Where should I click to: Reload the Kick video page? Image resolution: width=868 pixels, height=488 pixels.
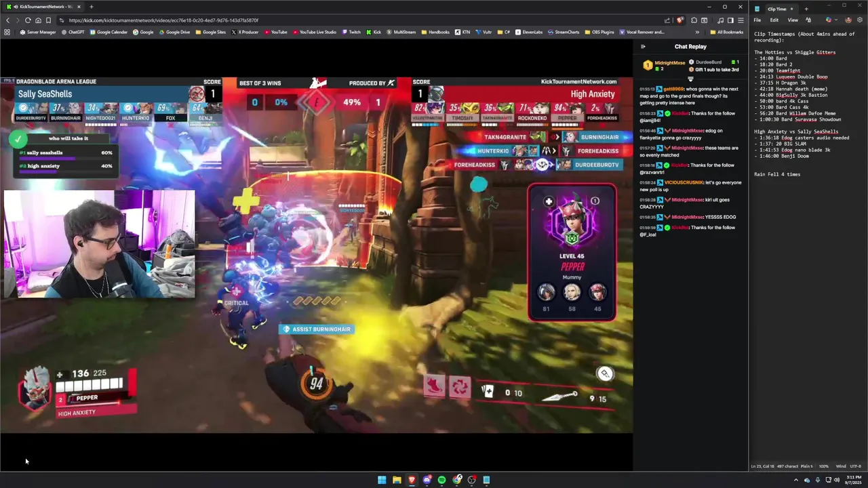28,20
